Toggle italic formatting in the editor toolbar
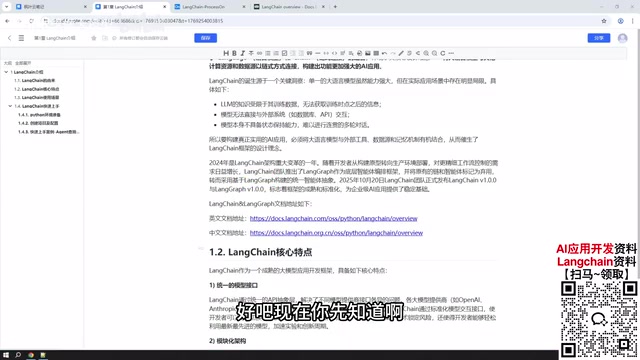 pos(242,53)
